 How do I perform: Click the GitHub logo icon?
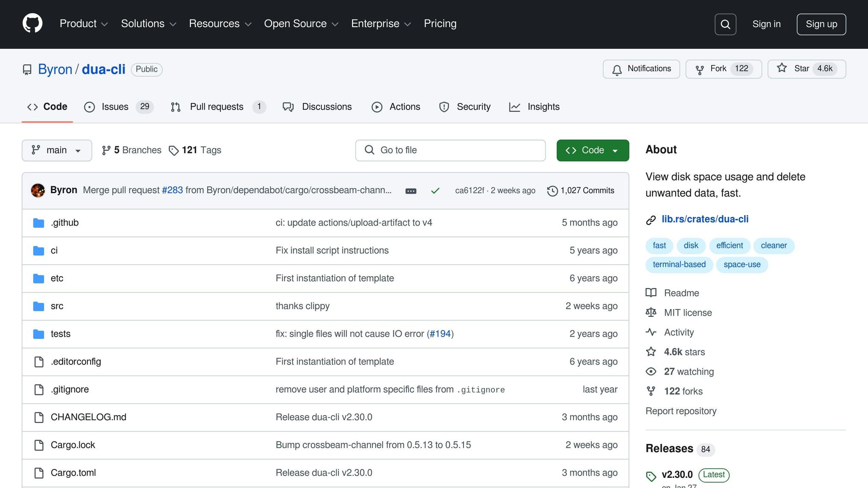pos(32,24)
